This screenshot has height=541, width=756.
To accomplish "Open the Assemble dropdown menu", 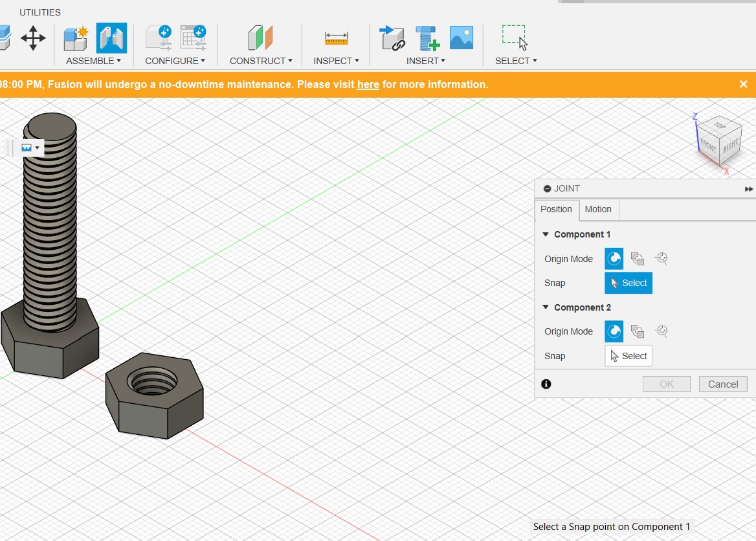I will tap(94, 61).
